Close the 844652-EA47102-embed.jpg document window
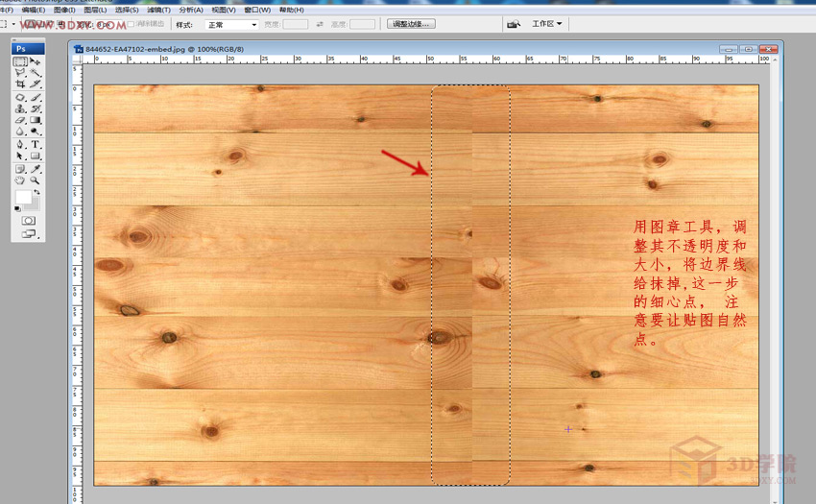816x504 pixels. (768, 49)
